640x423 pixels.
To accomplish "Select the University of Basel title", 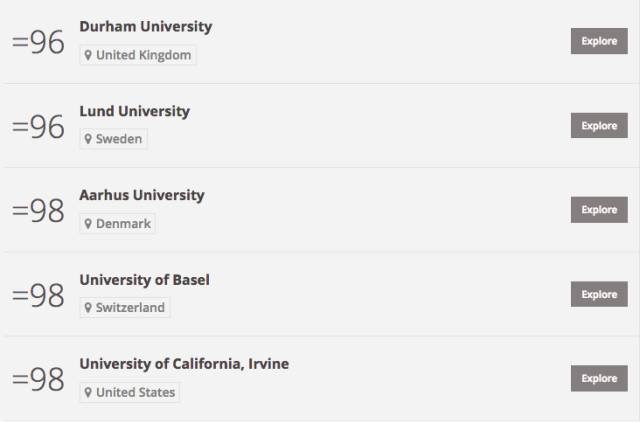I will point(144,280).
